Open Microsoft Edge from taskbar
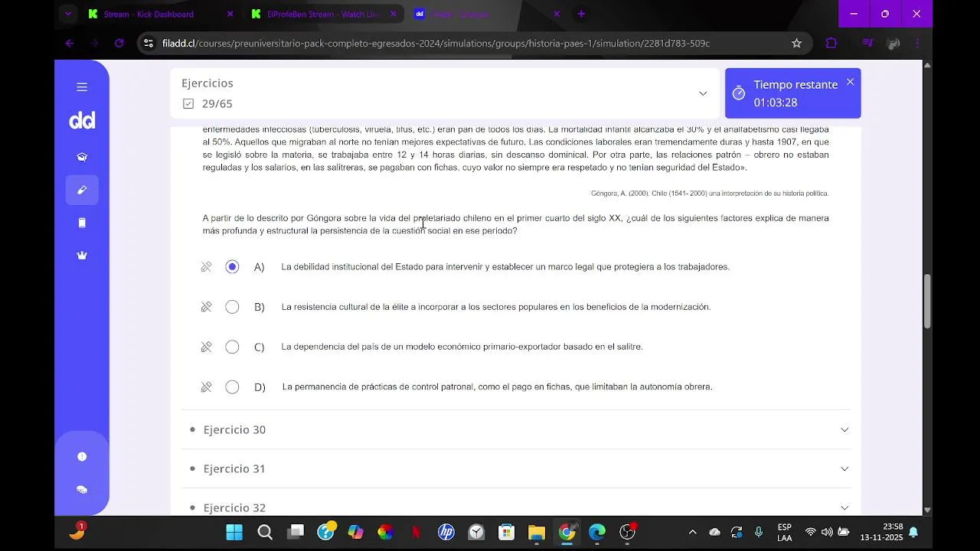This screenshot has height=551, width=980. [x=597, y=533]
